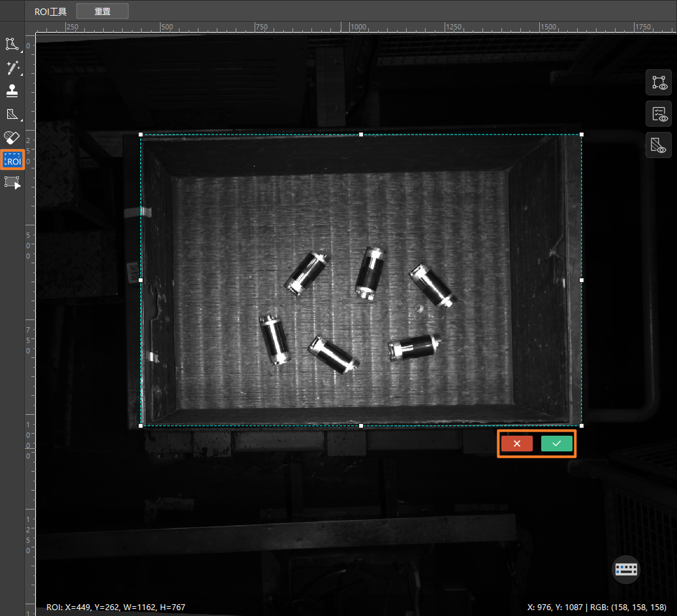This screenshot has height=616, width=677.
Task: Select the magic wand smart labeling tool
Action: [12, 68]
